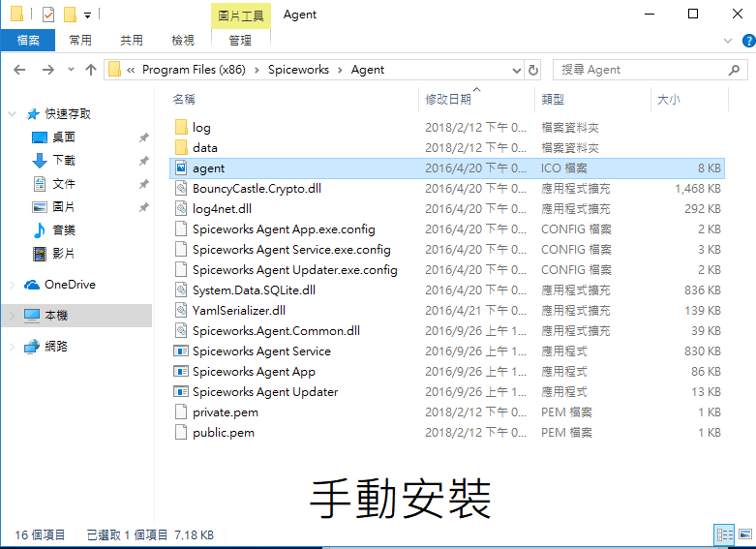Select the Spiceworks Agent Service application icon
This screenshot has width=756, height=549.
coord(181,351)
